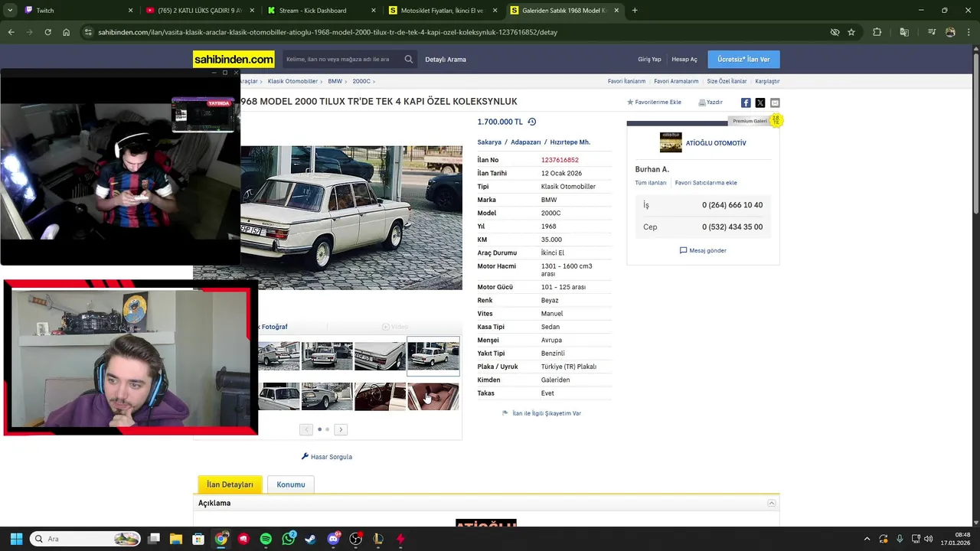The image size is (980, 551).
Task: Click Sakarya location link
Action: 489,142
